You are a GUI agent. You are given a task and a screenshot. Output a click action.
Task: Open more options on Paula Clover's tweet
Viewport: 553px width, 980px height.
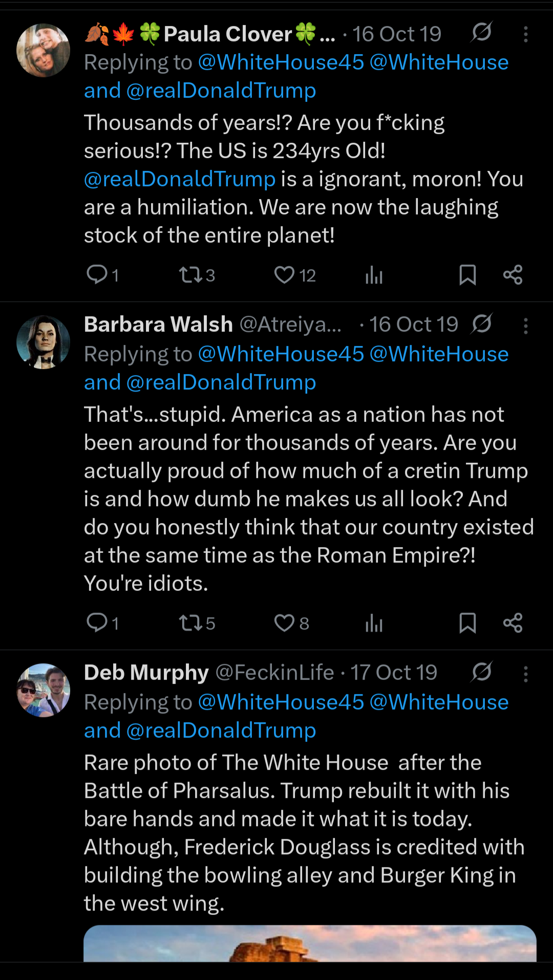pos(525,34)
